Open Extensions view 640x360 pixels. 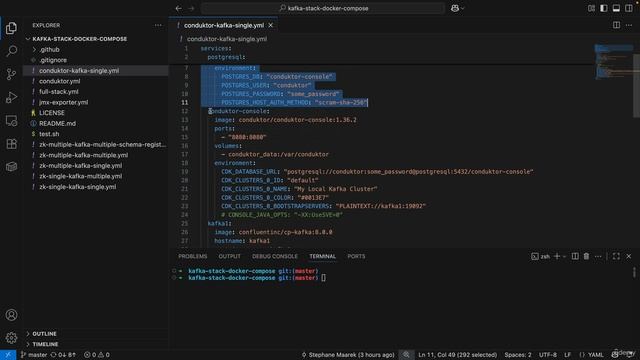pyautogui.click(x=11, y=144)
